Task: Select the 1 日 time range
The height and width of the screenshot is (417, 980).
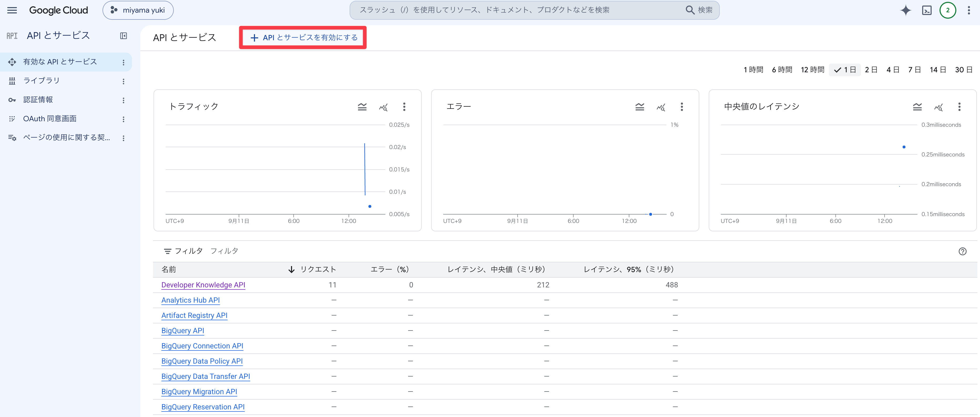Action: click(x=845, y=70)
